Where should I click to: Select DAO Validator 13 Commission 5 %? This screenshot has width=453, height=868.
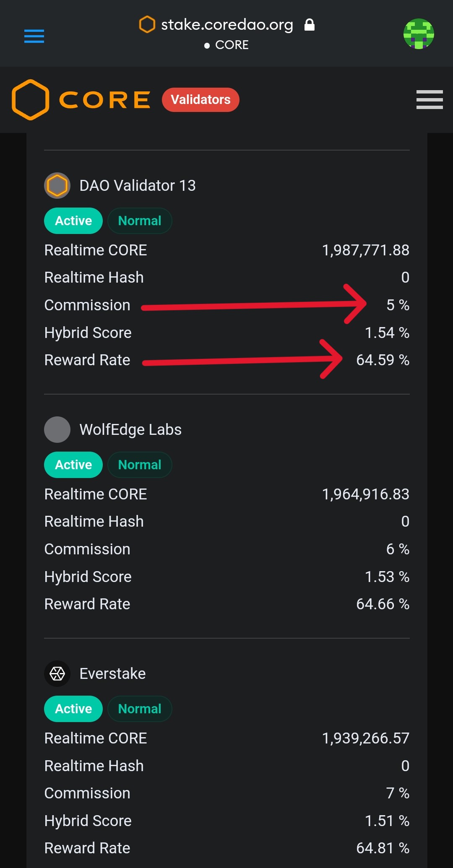click(x=398, y=305)
